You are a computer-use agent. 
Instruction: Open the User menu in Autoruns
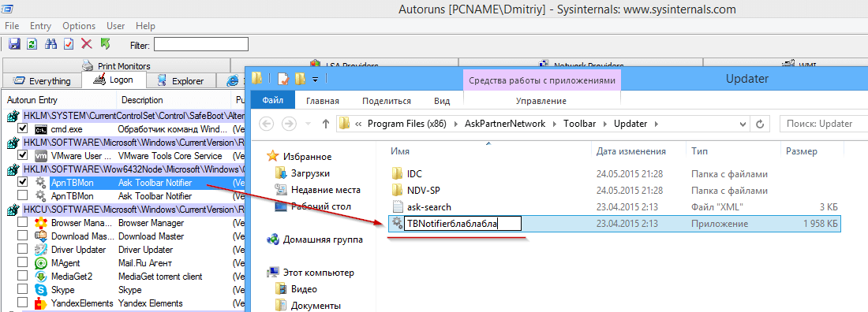116,26
